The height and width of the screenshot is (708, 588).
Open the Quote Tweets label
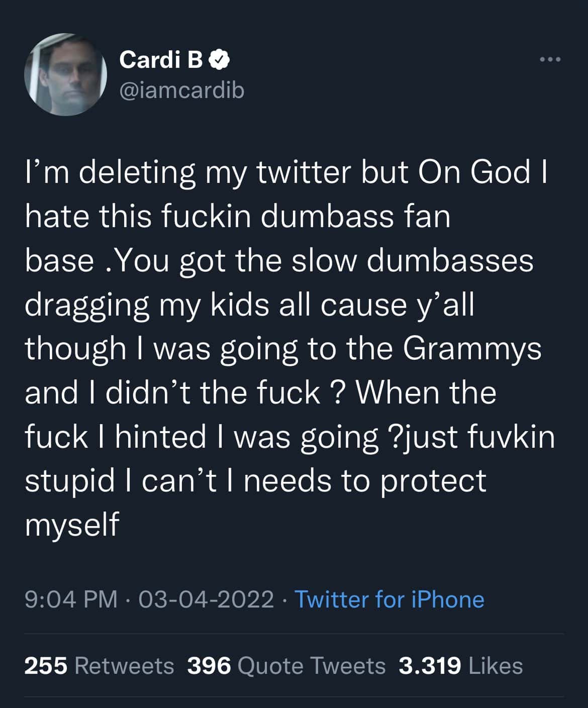click(x=311, y=666)
